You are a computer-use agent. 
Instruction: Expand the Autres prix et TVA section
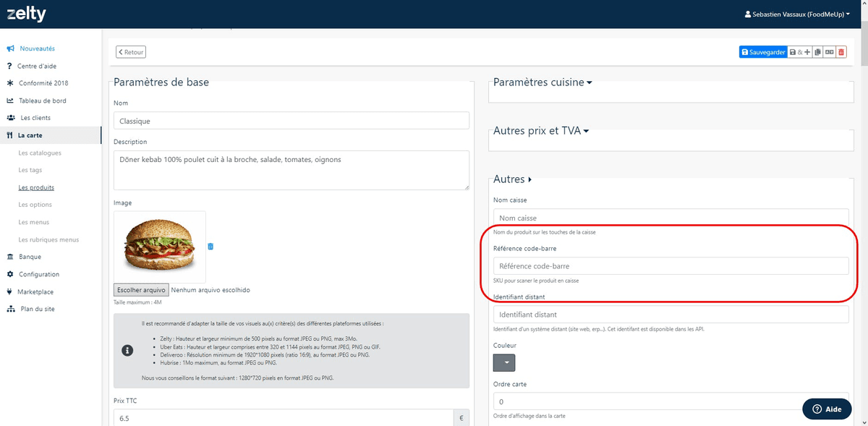point(541,131)
